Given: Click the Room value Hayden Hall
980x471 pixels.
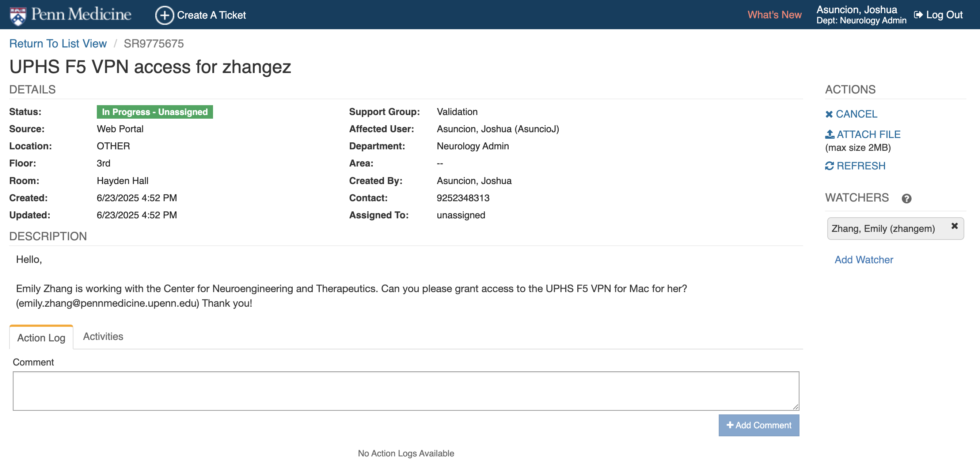Looking at the screenshot, I should click(x=122, y=181).
